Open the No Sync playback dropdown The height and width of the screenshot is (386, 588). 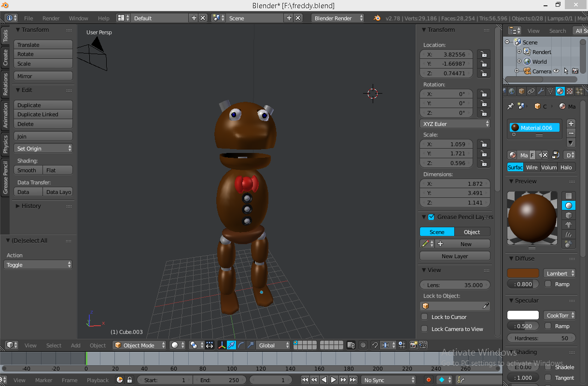pyautogui.click(x=389, y=380)
